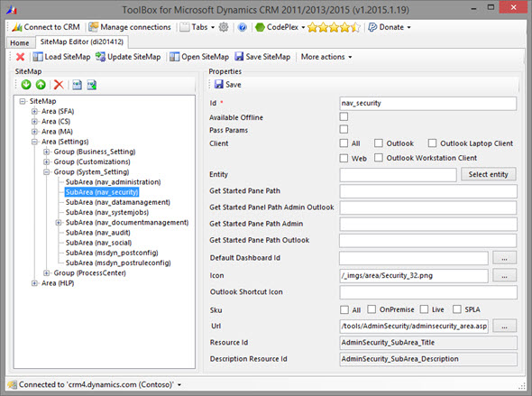Check the Sku SPLA checkbox
The image size is (532, 396).
pos(457,309)
